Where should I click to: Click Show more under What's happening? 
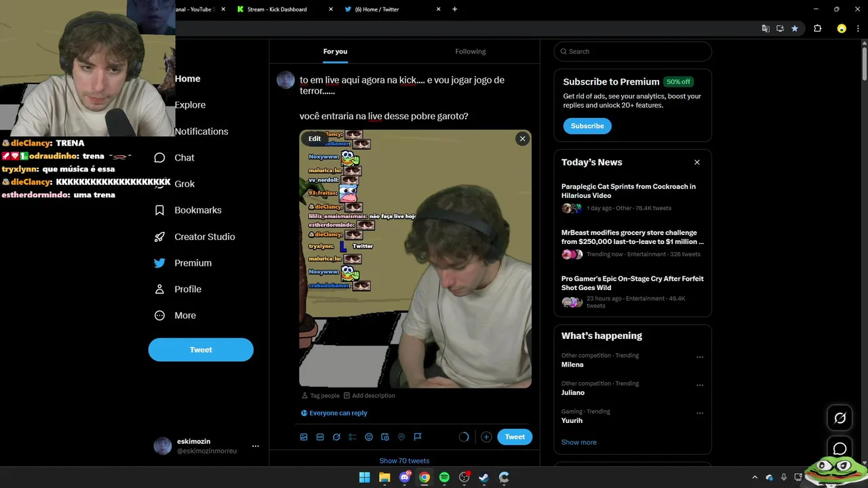(579, 442)
